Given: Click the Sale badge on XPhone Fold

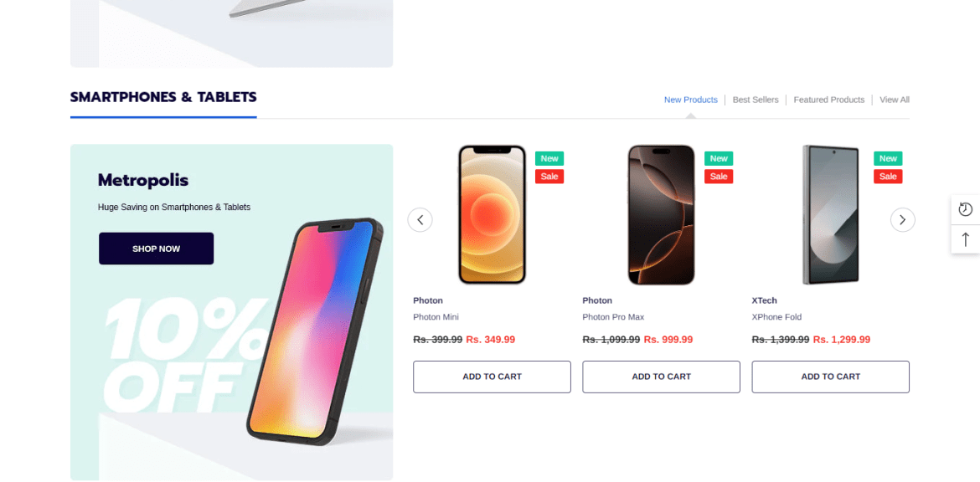Looking at the screenshot, I should pos(888,177).
